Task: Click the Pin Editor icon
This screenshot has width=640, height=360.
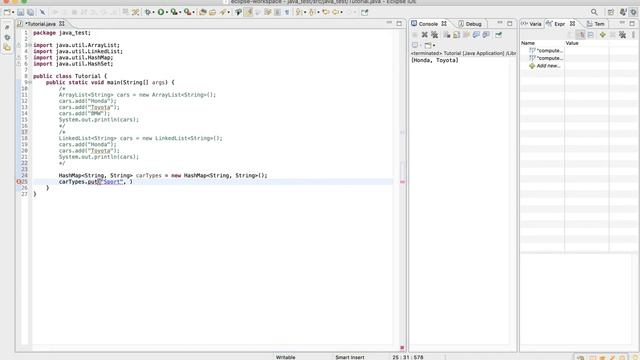Action: [x=364, y=12]
